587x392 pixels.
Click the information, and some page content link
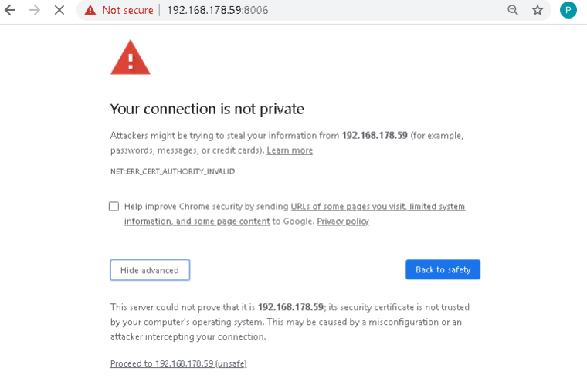[197, 221]
